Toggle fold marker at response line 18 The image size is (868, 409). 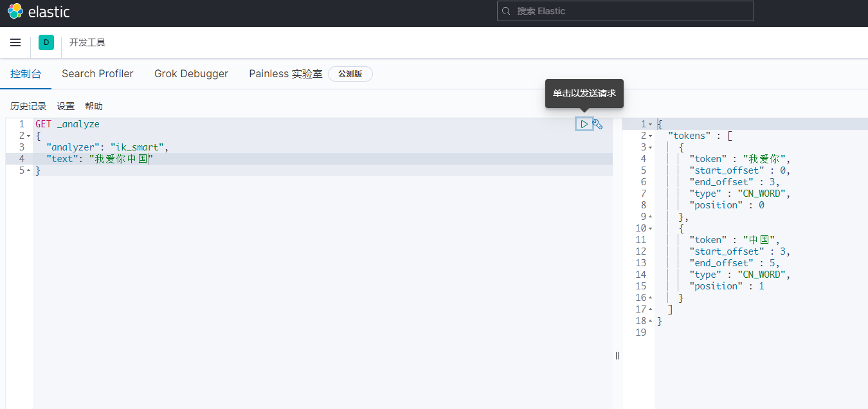tap(650, 321)
